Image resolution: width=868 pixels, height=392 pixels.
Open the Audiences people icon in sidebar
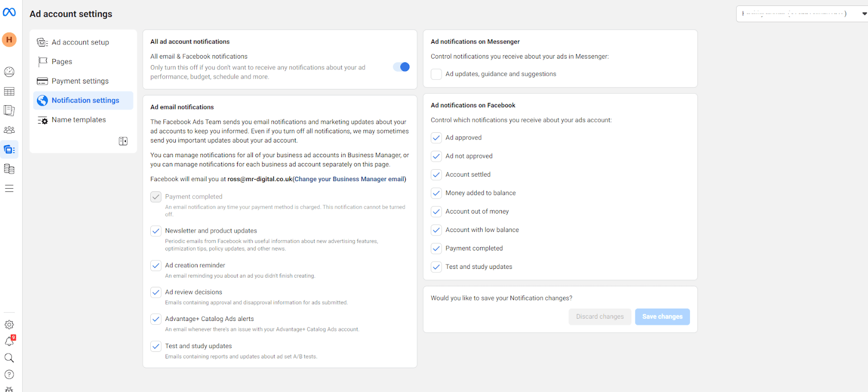(x=9, y=130)
